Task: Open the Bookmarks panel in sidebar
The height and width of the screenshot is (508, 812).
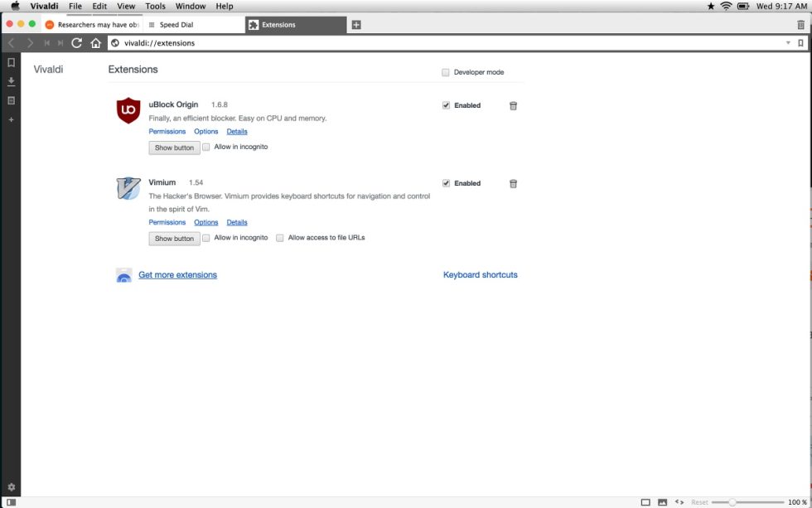Action: 11,63
